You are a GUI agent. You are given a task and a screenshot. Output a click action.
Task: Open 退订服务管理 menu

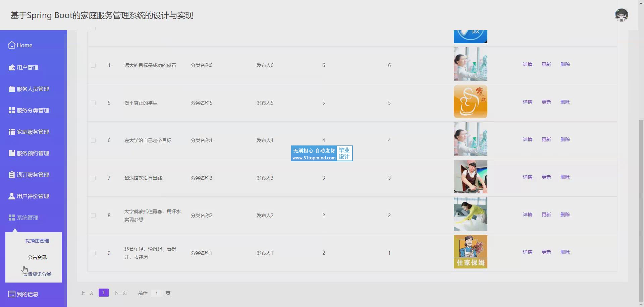(x=34, y=175)
